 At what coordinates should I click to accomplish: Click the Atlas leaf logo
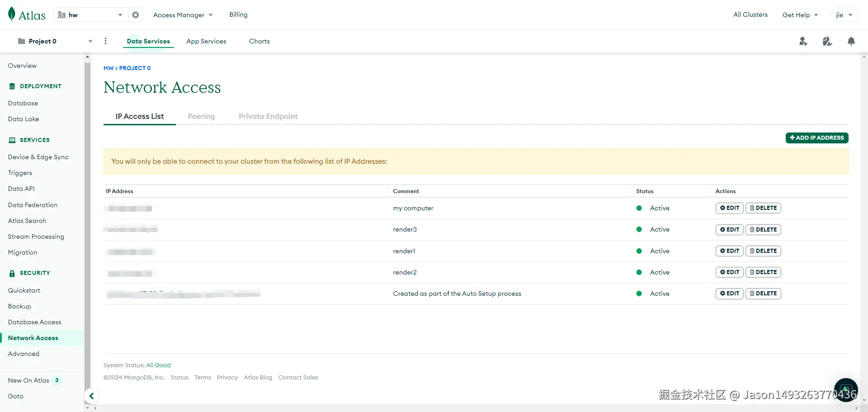pos(12,14)
